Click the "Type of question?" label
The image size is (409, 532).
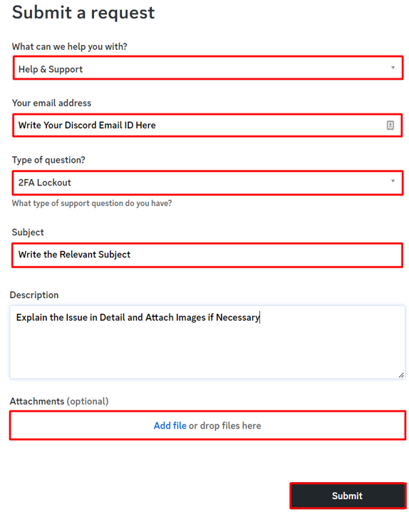click(x=48, y=160)
